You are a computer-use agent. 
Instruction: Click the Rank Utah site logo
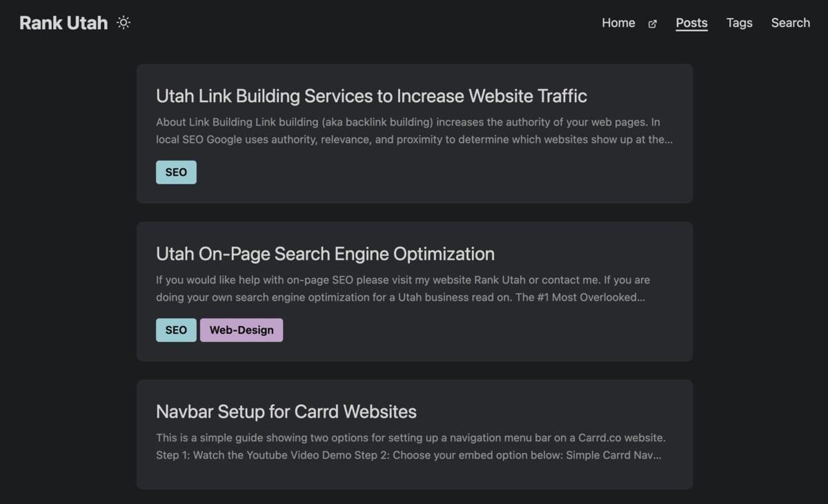pos(63,22)
